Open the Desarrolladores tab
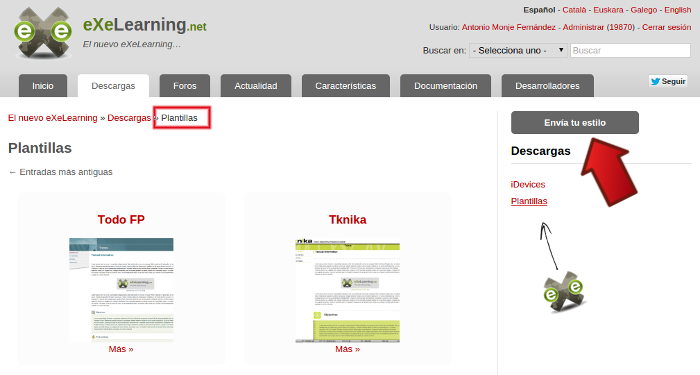700x375 pixels. (x=547, y=86)
